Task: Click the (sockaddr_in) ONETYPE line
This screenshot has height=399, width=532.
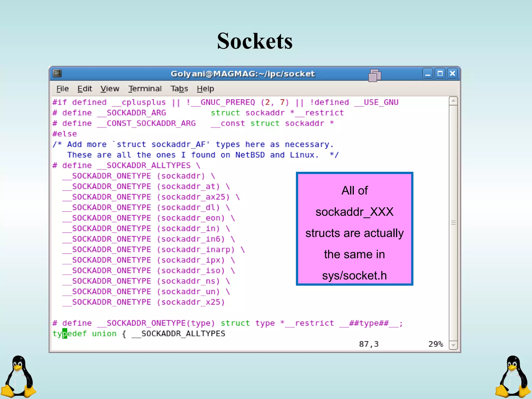Action: pyautogui.click(x=146, y=229)
